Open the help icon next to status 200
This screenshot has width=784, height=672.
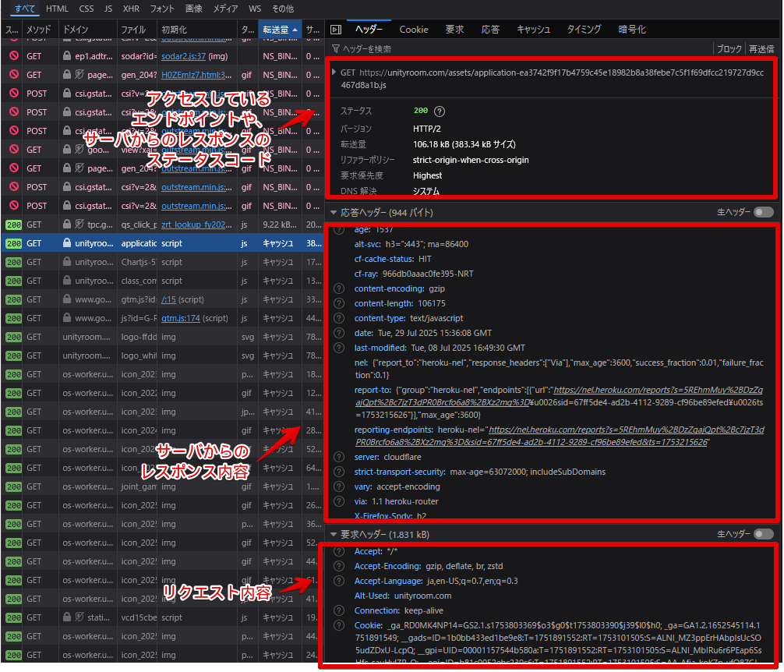439,111
